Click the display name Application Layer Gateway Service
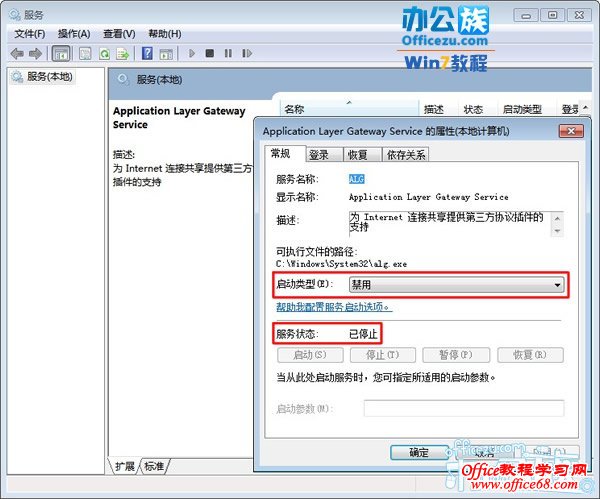Viewport: 600px width, 499px height. [429, 197]
